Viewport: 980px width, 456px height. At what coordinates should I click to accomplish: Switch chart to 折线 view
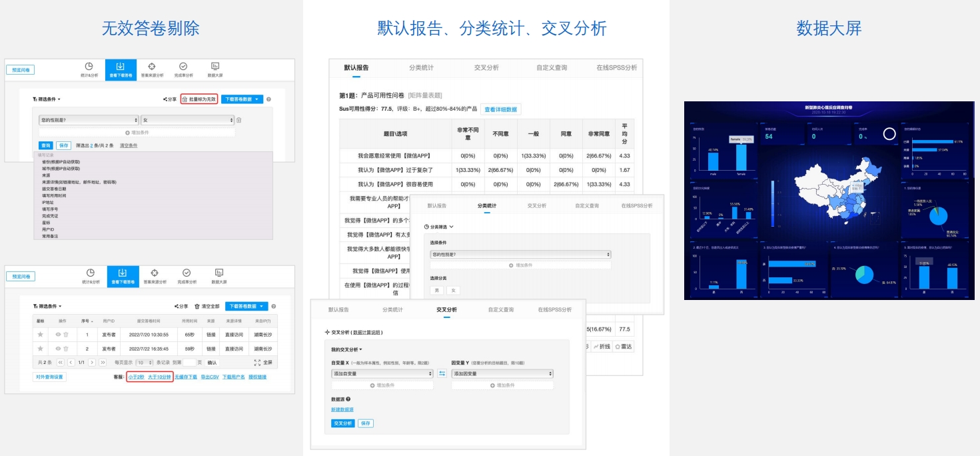[602, 347]
